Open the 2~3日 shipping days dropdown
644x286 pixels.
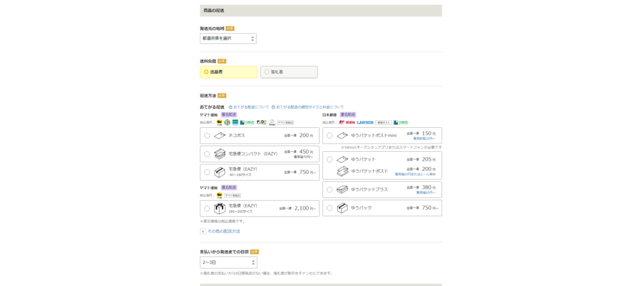pyautogui.click(x=228, y=262)
